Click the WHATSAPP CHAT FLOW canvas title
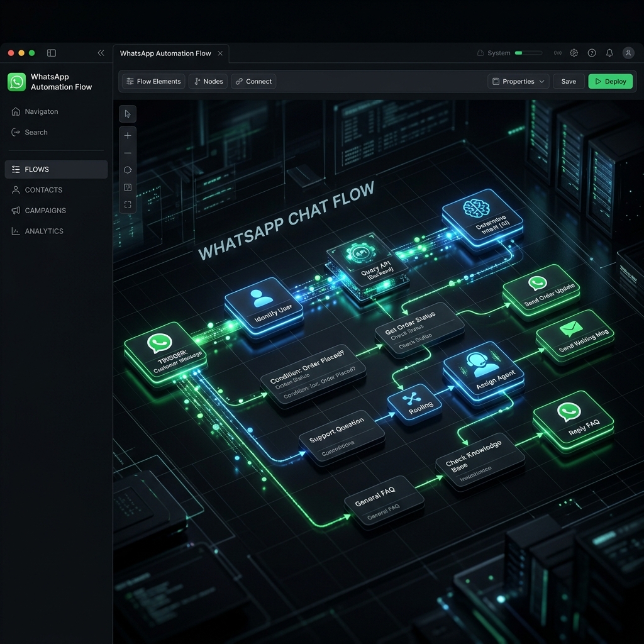The width and height of the screenshot is (644, 644). [286, 219]
